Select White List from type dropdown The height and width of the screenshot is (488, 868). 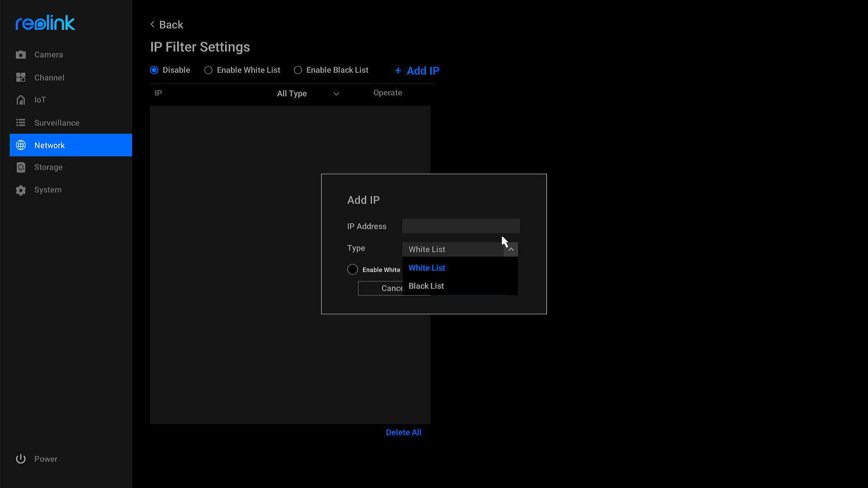pos(426,267)
